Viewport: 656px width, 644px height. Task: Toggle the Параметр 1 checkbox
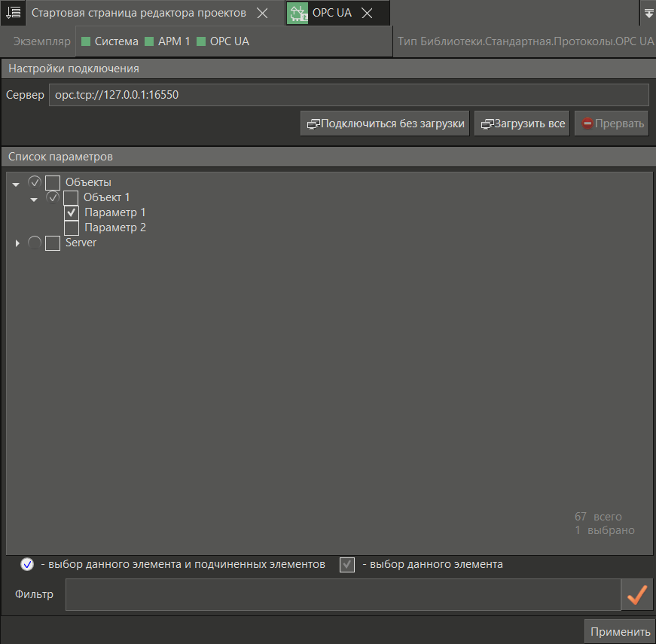click(x=72, y=213)
